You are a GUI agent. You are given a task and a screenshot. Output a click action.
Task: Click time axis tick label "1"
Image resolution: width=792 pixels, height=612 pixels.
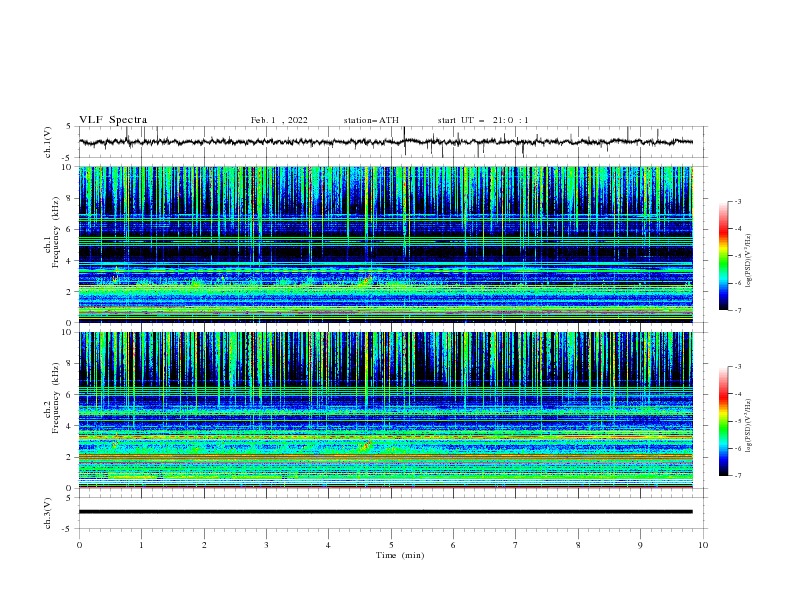[x=141, y=545]
